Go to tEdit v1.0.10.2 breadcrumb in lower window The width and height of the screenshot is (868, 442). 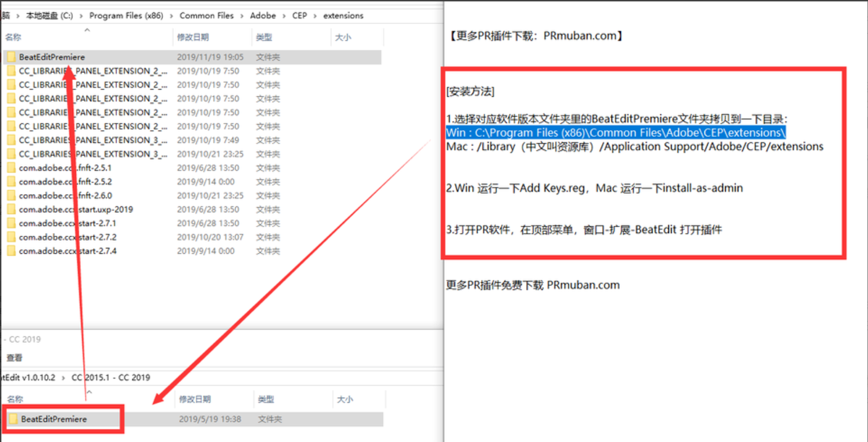coord(28,377)
